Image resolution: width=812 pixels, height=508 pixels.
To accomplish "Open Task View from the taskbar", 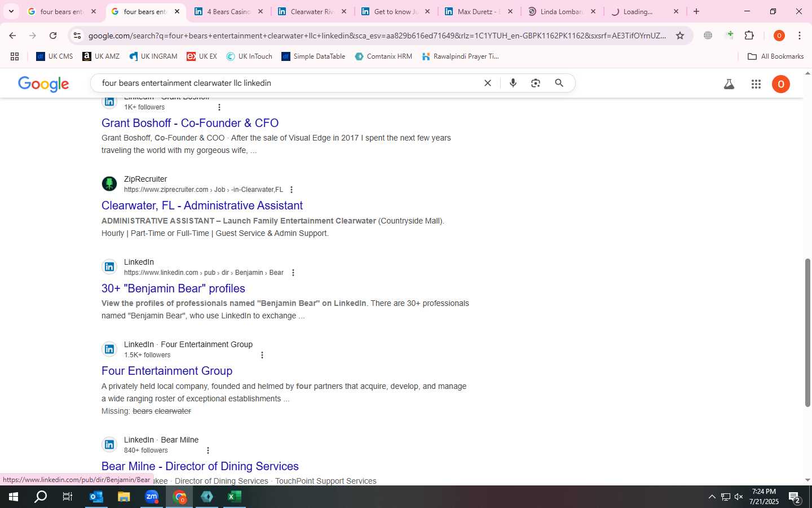I will pos(68,497).
